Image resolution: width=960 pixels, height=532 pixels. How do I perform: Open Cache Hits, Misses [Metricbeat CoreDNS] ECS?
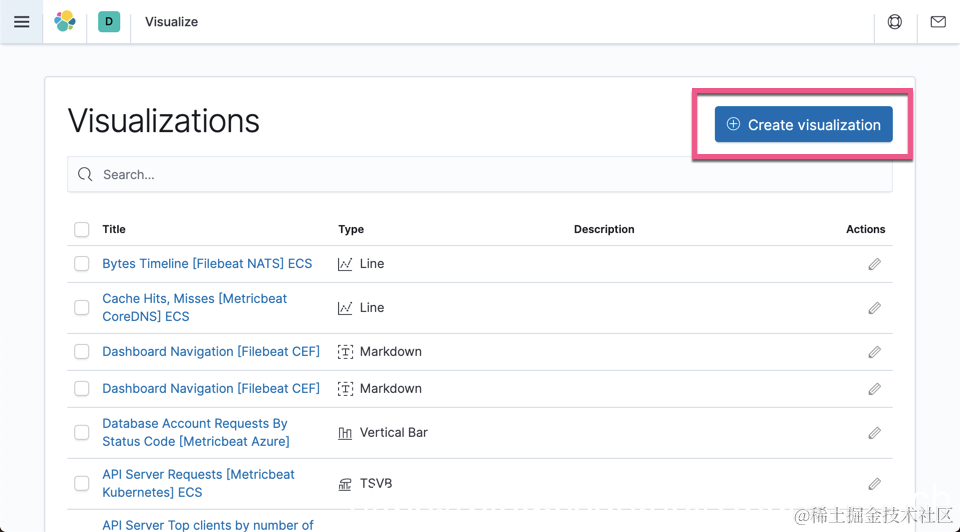click(x=195, y=307)
